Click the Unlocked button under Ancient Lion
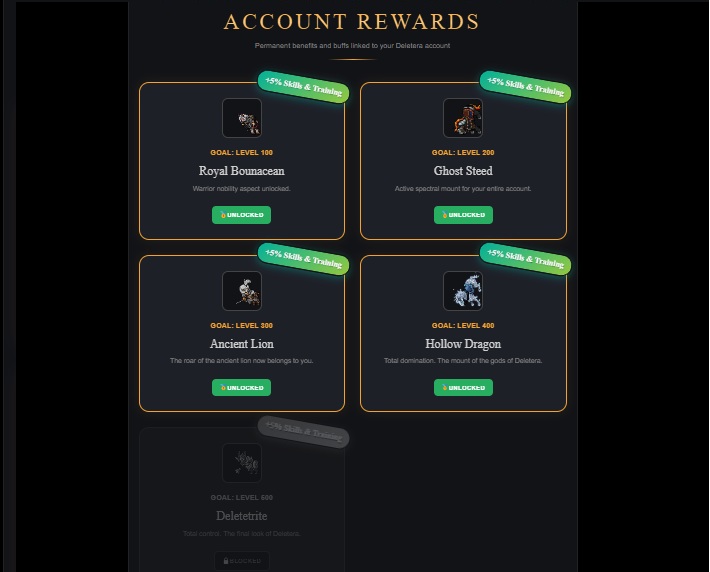 [x=241, y=388]
